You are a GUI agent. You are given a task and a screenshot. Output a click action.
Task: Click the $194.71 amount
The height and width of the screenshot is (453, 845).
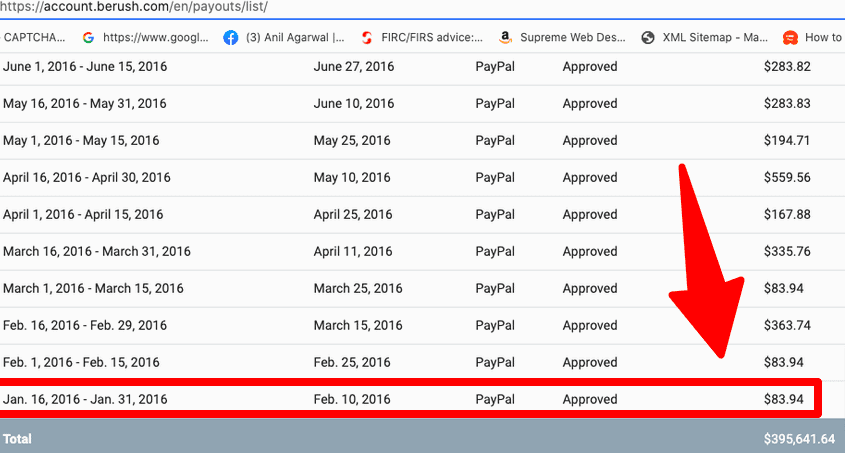click(786, 141)
